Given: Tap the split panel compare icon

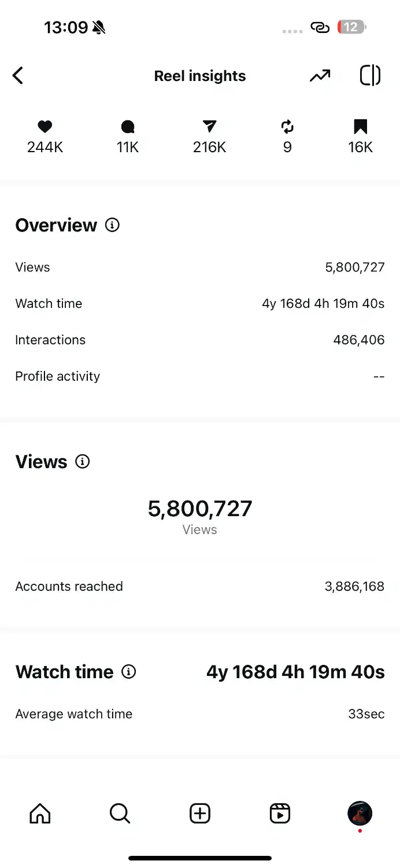Looking at the screenshot, I should [370, 76].
